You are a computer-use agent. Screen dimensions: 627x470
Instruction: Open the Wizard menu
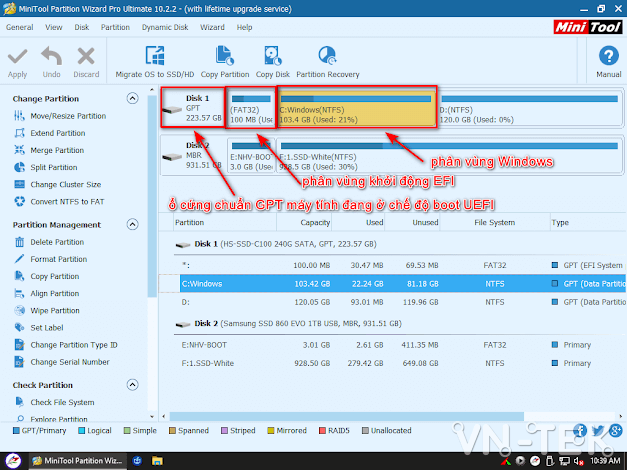pyautogui.click(x=212, y=27)
